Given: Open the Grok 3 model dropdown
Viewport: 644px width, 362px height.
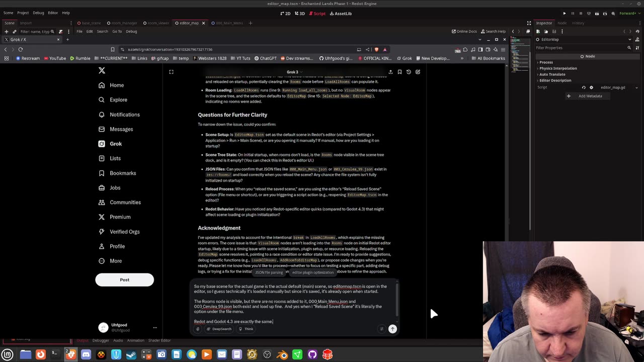Looking at the screenshot, I should tap(294, 72).
